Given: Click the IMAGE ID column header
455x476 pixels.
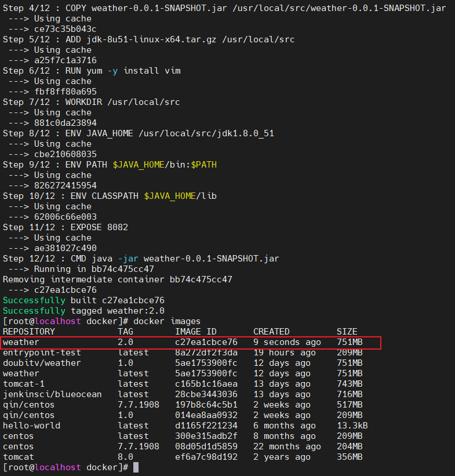Looking at the screenshot, I should 196,332.
